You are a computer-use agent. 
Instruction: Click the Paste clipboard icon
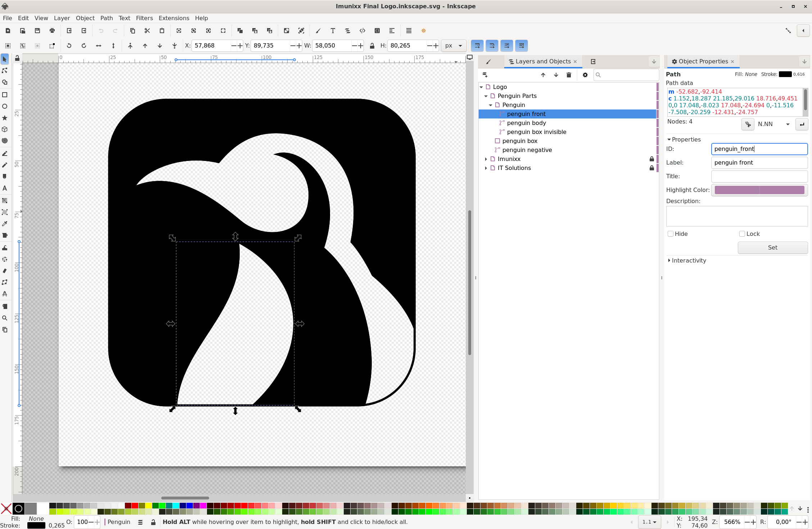tap(162, 31)
